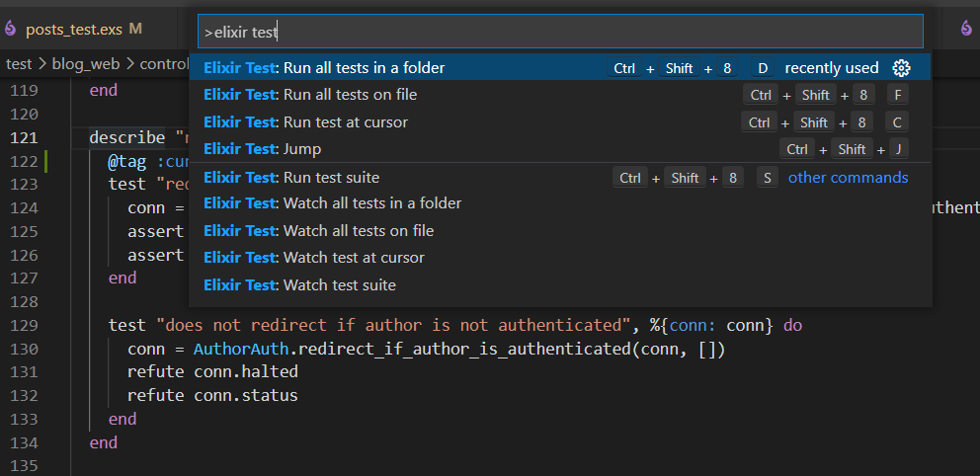Click the command palette search input
Screen dimensions: 980x476
[x=560, y=32]
